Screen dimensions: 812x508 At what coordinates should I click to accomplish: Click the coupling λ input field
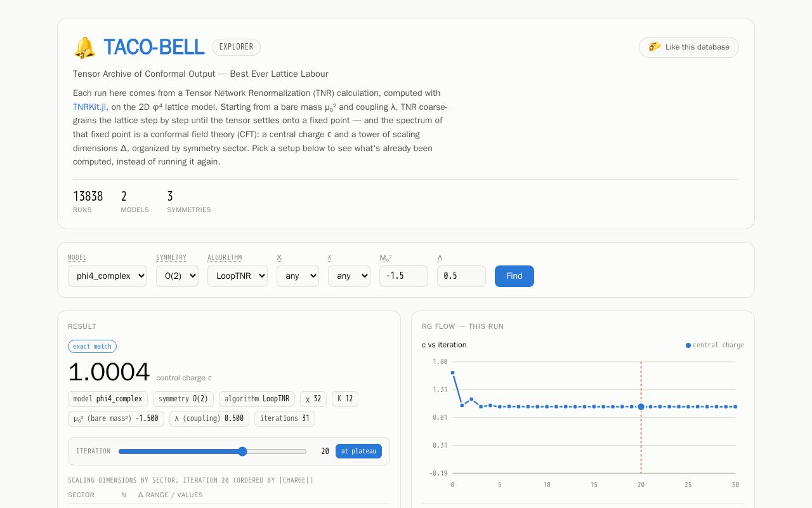tap(461, 276)
